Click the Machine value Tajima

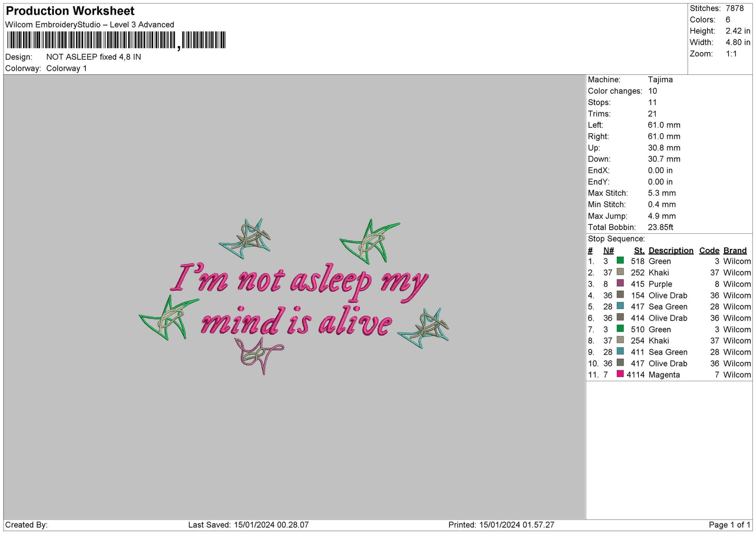(660, 79)
